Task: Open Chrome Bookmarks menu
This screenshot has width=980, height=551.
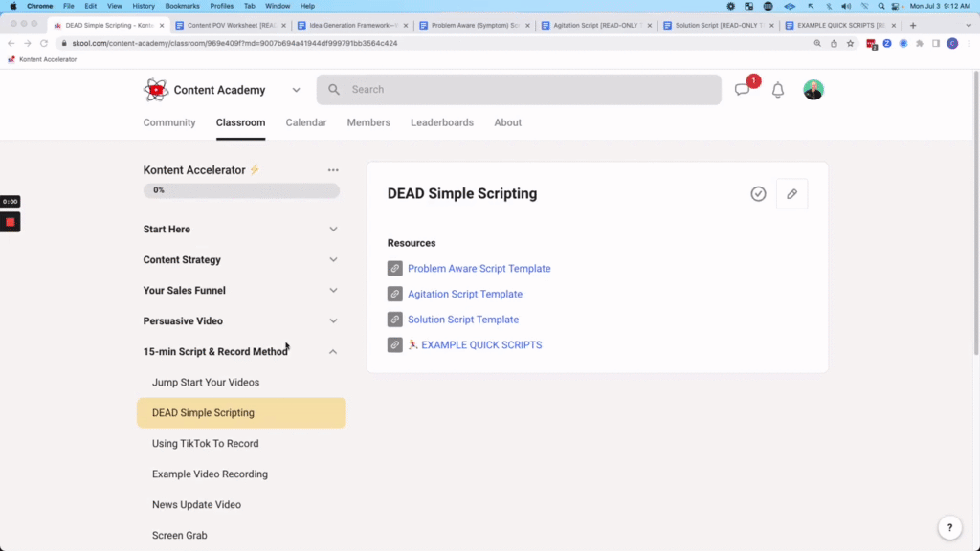Action: (x=183, y=6)
